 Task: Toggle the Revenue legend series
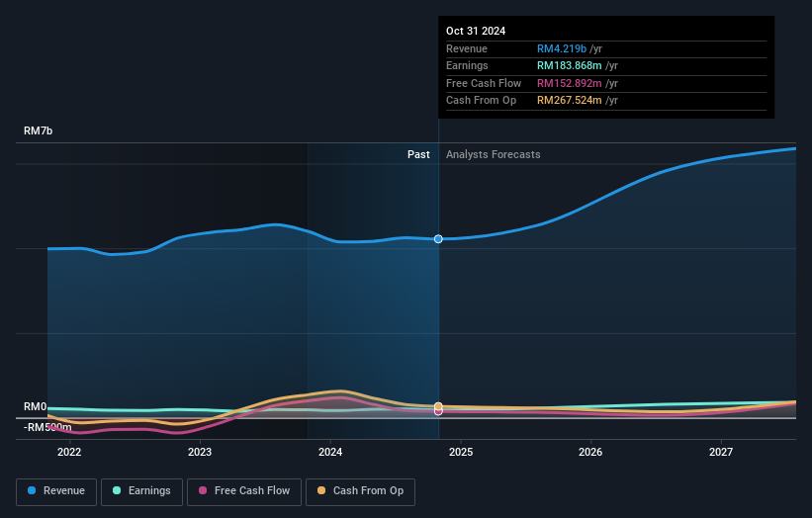click(x=56, y=491)
